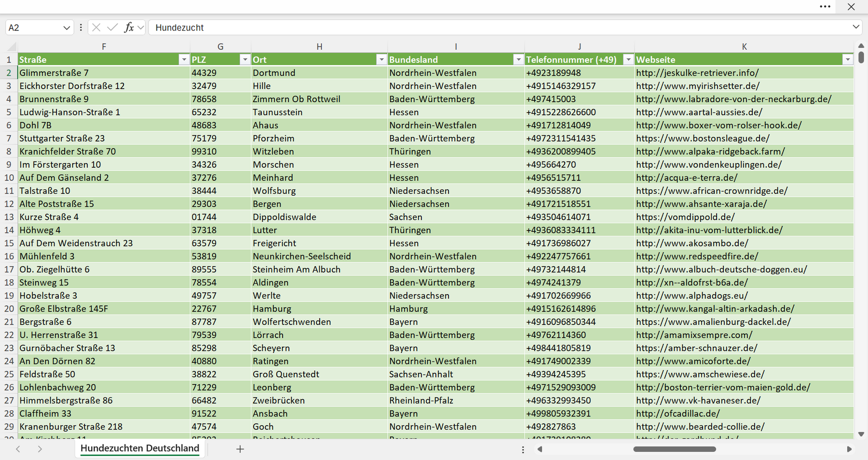Open the Telefonnummer (+49) filter dropdown

tap(628, 59)
